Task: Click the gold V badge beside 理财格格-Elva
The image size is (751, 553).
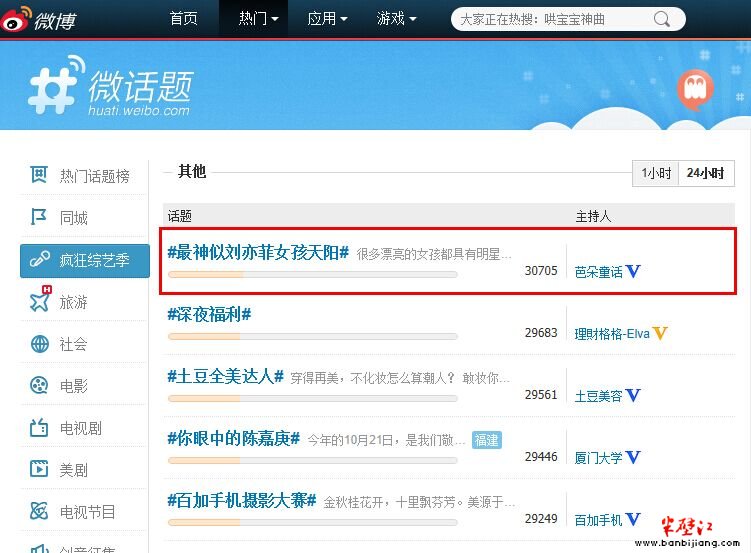Action: pyautogui.click(x=660, y=333)
